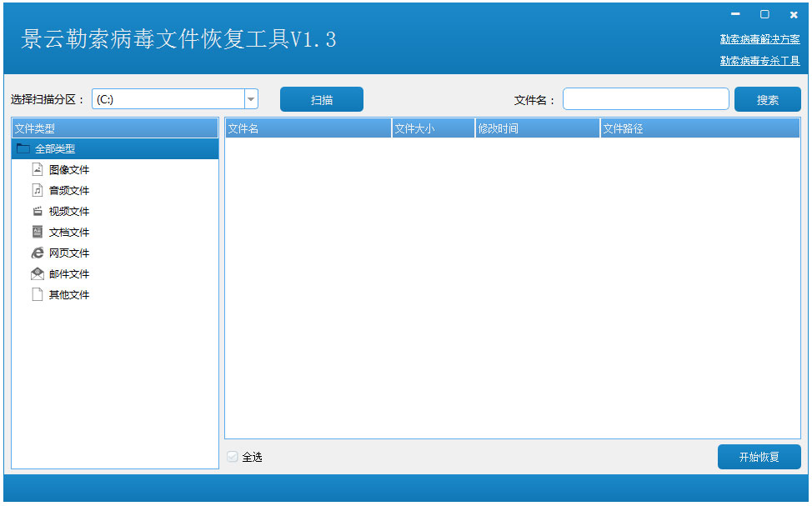
Task: Select the 视频文件 video file icon
Action: coord(38,210)
